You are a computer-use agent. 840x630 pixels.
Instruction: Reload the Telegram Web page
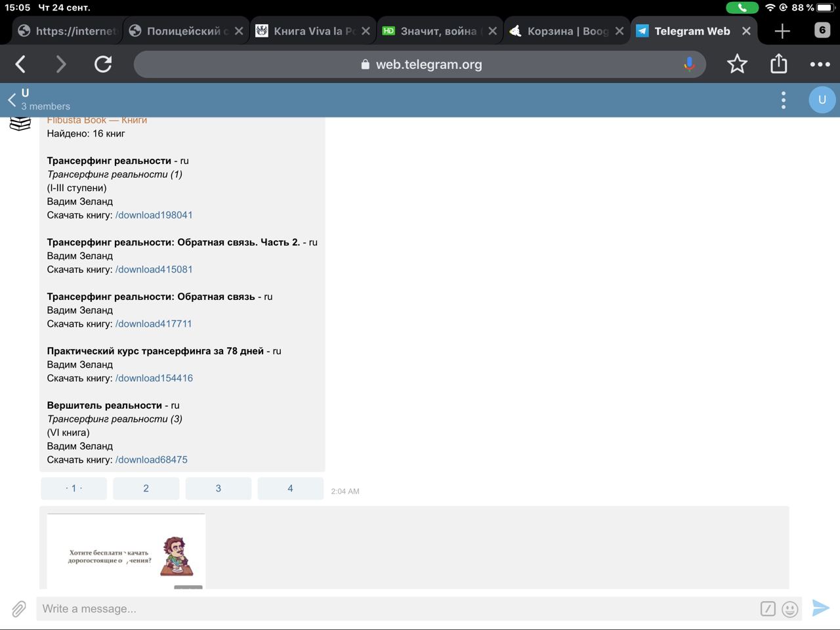coord(103,64)
